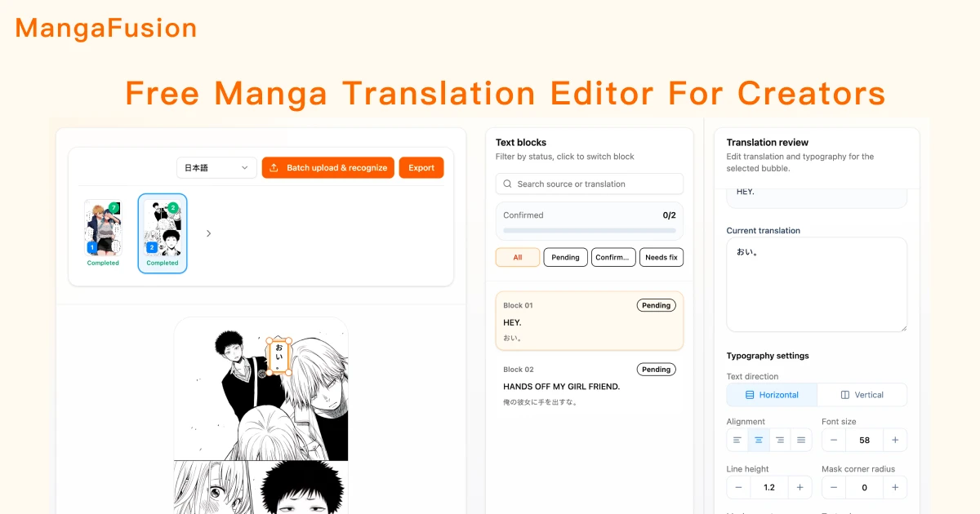Screen dimensions: 980x514
Task: Click the search magnifier icon
Action: (x=508, y=184)
